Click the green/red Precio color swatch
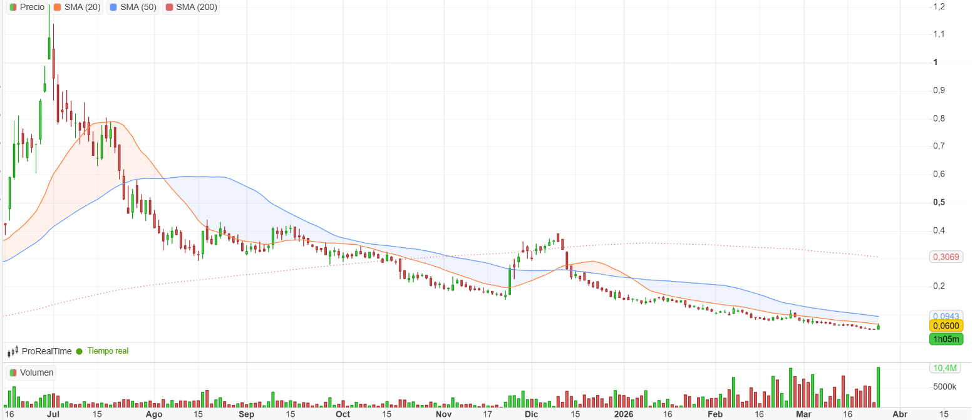The height and width of the screenshot is (420, 980). tap(13, 8)
